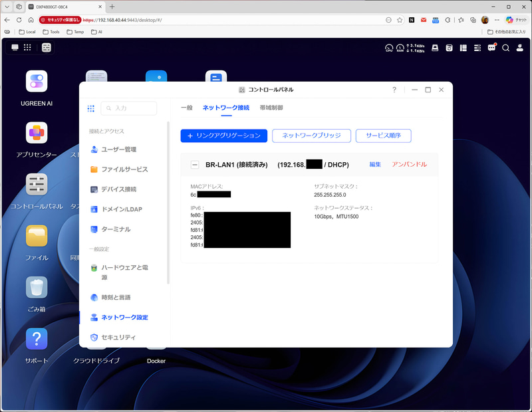Viewport: 532px width, 412px height.
Task: Select the ネットワーク接続 tab
Action: tap(226, 108)
